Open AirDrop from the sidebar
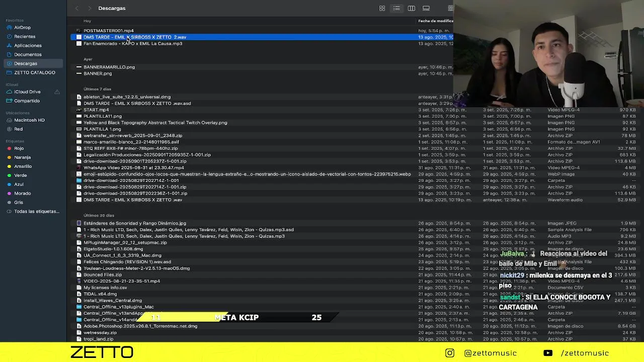644x362 pixels. point(23,28)
